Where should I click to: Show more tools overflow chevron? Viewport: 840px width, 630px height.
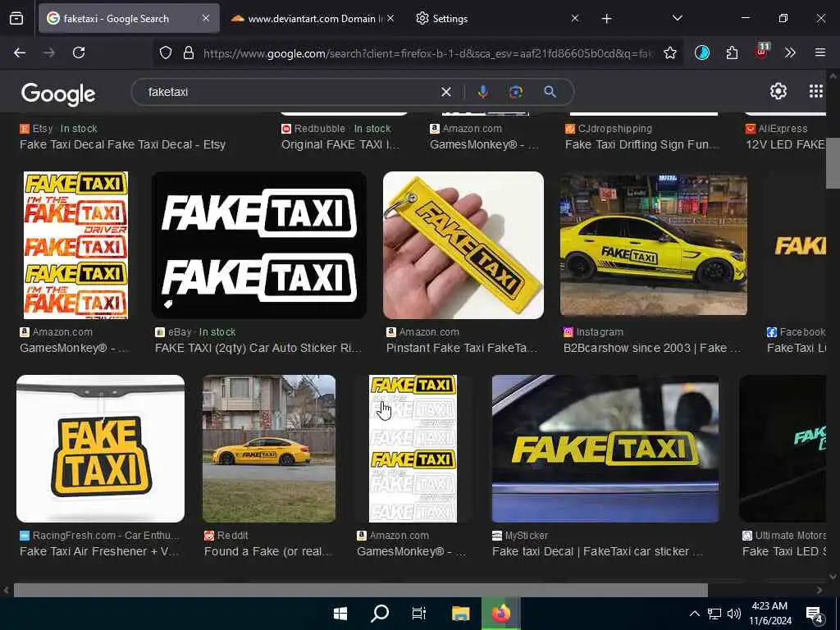[790, 52]
